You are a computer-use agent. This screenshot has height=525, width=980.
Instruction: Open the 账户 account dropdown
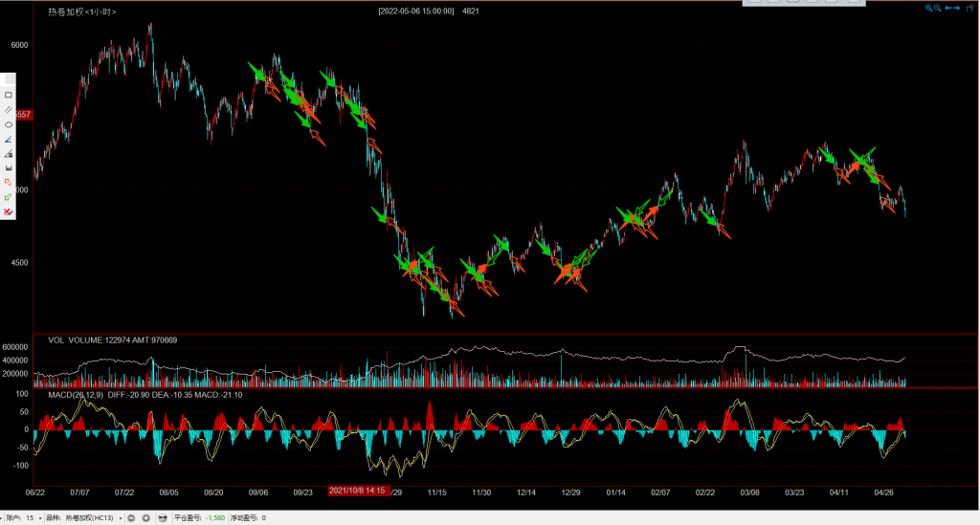tap(42, 517)
